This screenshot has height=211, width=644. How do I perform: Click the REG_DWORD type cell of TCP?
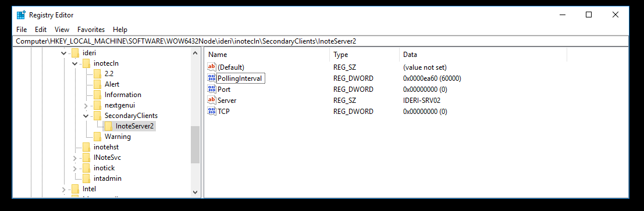pos(353,111)
